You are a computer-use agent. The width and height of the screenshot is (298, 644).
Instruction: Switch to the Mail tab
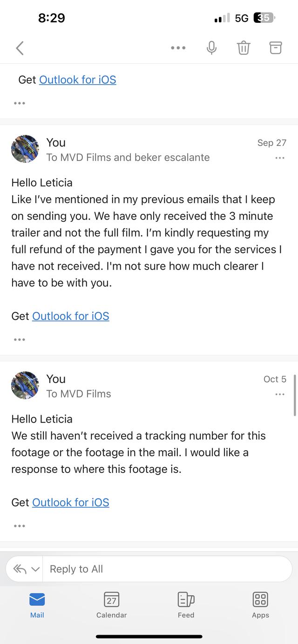coord(37,604)
